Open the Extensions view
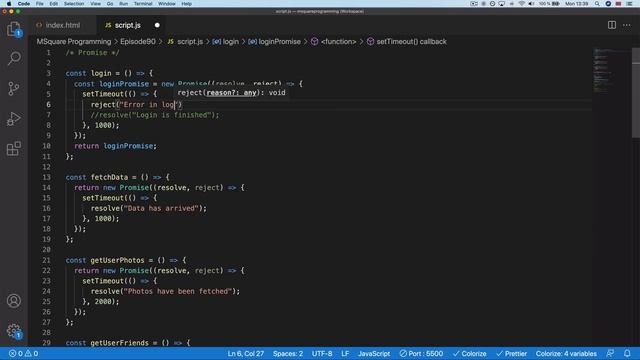The image size is (640, 360). pos(13,149)
